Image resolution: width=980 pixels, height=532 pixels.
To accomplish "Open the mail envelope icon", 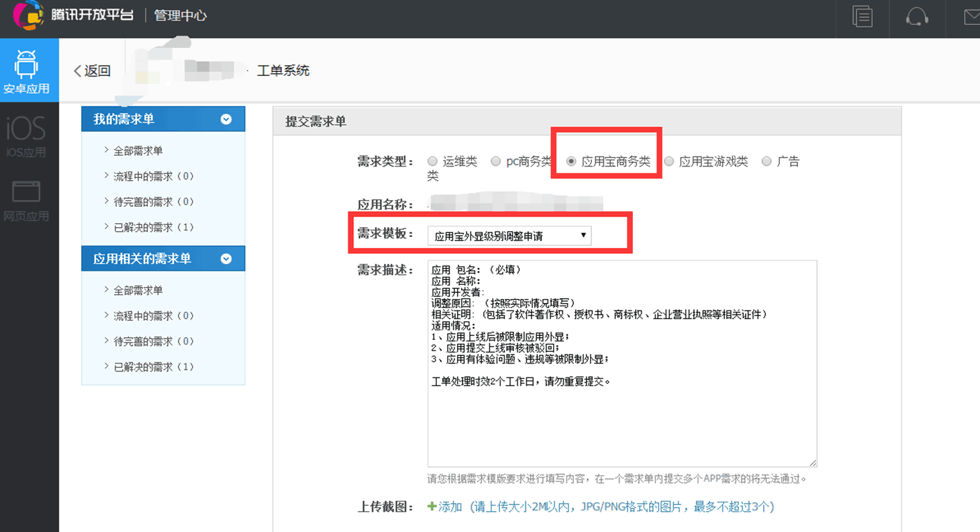I will point(971,17).
